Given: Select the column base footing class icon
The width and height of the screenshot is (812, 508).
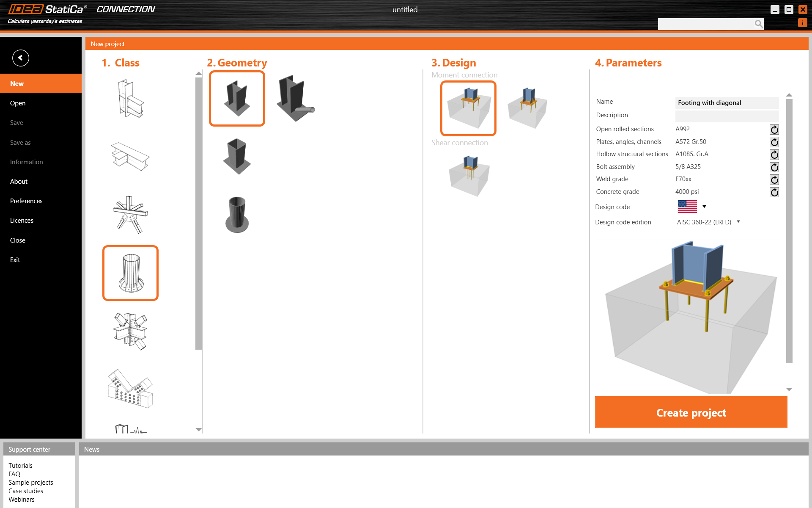Looking at the screenshot, I should click(x=130, y=273).
